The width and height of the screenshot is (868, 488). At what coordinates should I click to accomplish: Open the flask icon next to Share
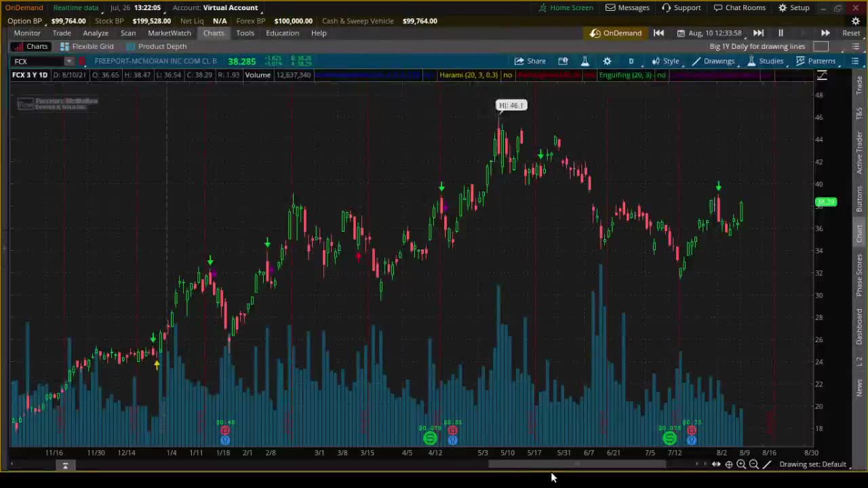(x=585, y=61)
